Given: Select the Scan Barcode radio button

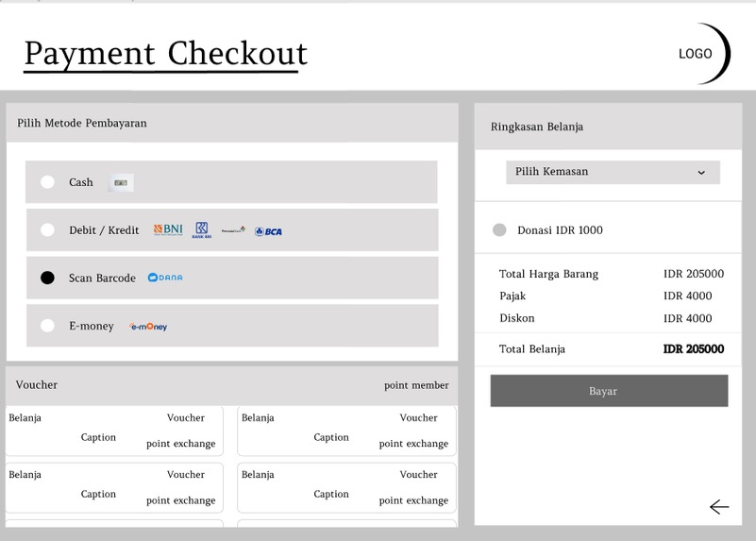Looking at the screenshot, I should coord(47,278).
